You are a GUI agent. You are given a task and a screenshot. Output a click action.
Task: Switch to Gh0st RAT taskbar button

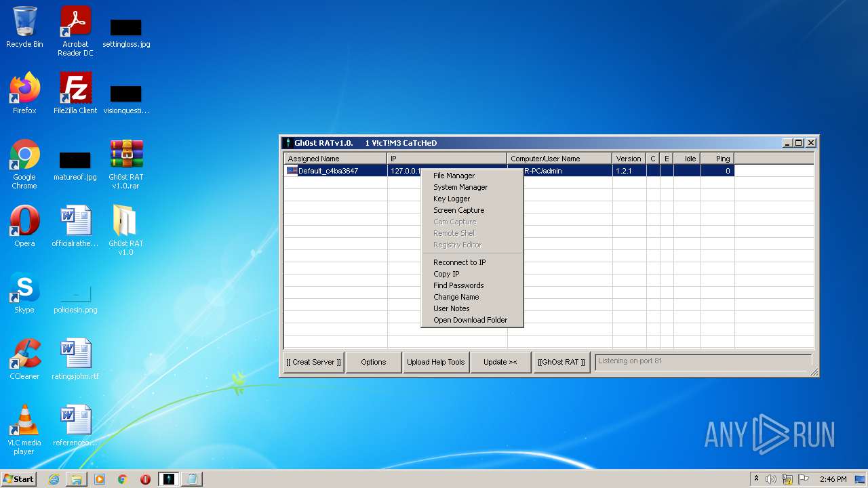click(169, 479)
